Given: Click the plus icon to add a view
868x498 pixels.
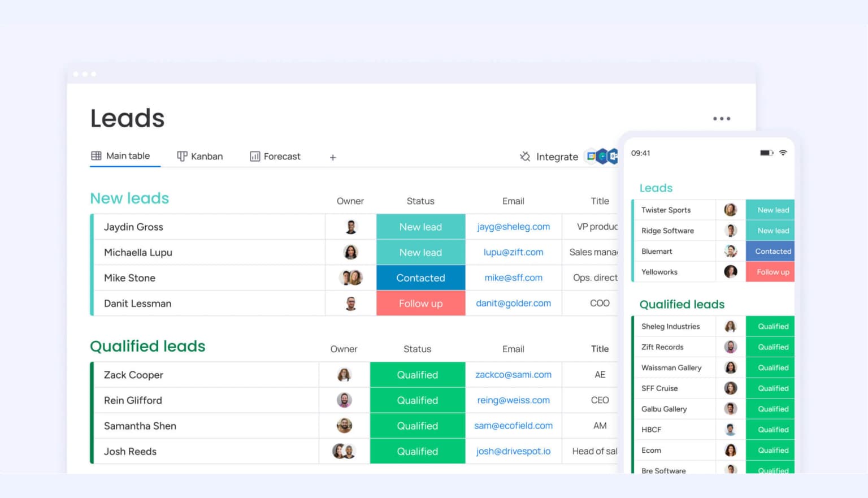Looking at the screenshot, I should pyautogui.click(x=333, y=157).
